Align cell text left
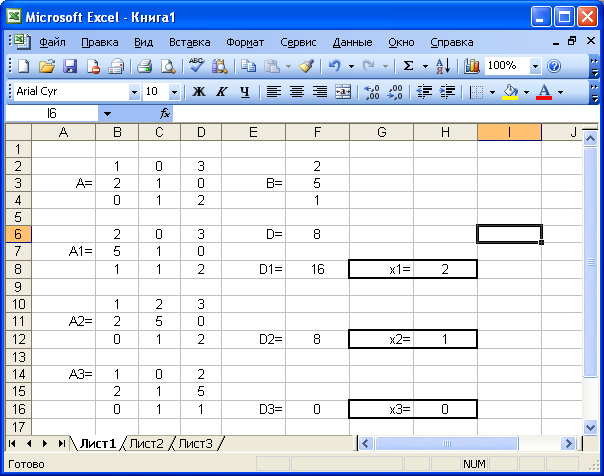604x476 pixels. [273, 92]
